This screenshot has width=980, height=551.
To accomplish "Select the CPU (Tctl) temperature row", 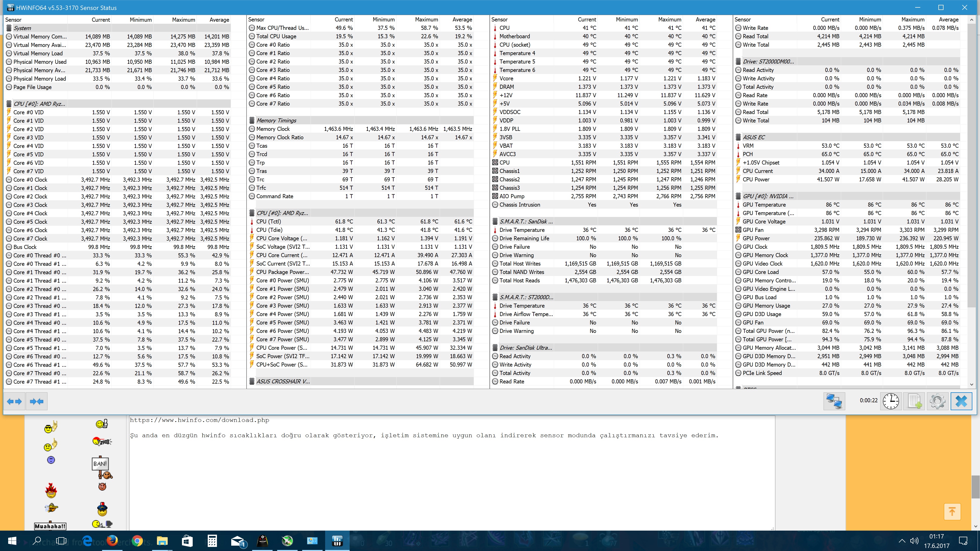I will pyautogui.click(x=361, y=221).
